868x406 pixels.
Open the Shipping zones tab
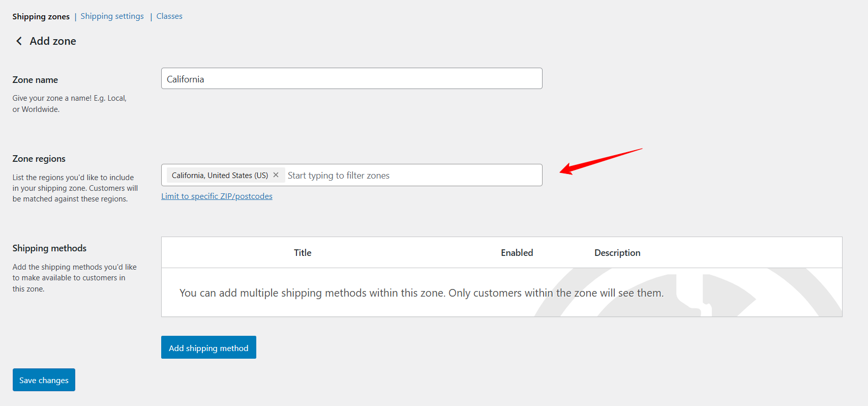click(41, 17)
